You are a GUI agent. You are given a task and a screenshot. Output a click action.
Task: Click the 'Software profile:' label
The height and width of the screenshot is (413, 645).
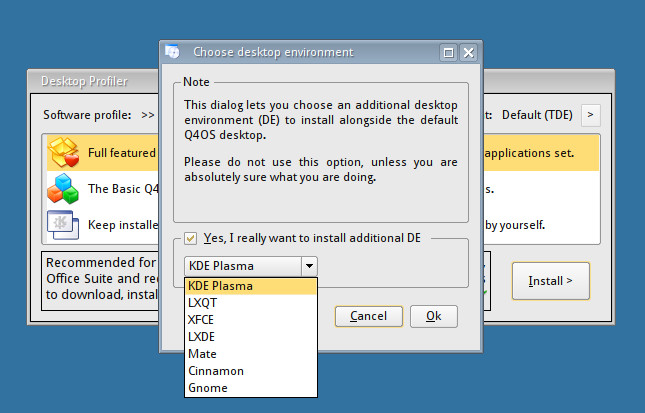pos(87,115)
